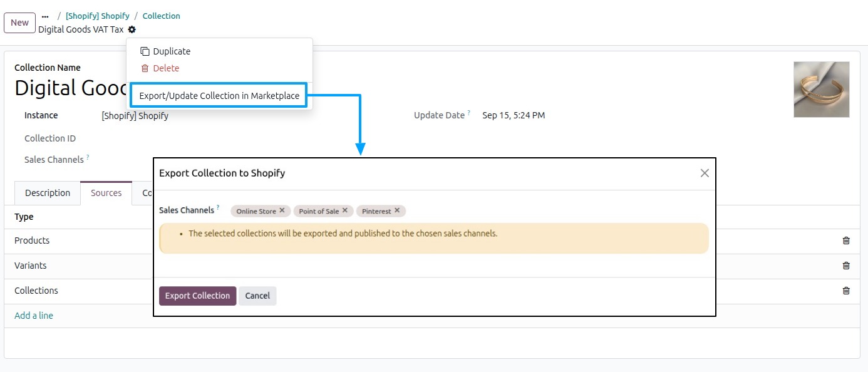
Task: Click the Digital Goods VAT Tax breadcrumb title
Action: tap(81, 29)
